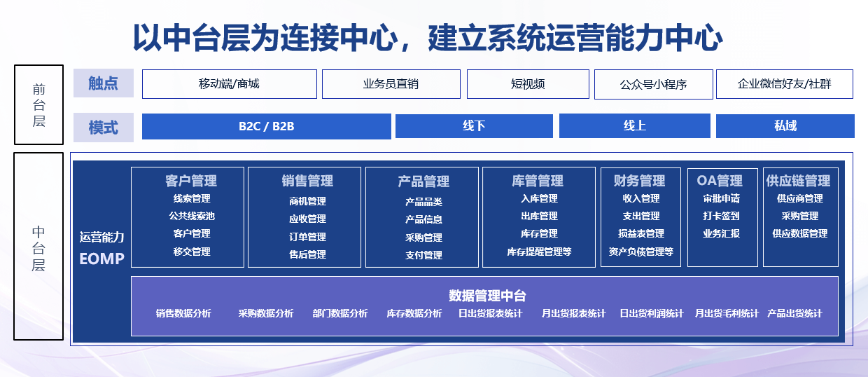Screen dimensions: 868x377
Task: Click the 模式 label block
Action: (x=104, y=128)
